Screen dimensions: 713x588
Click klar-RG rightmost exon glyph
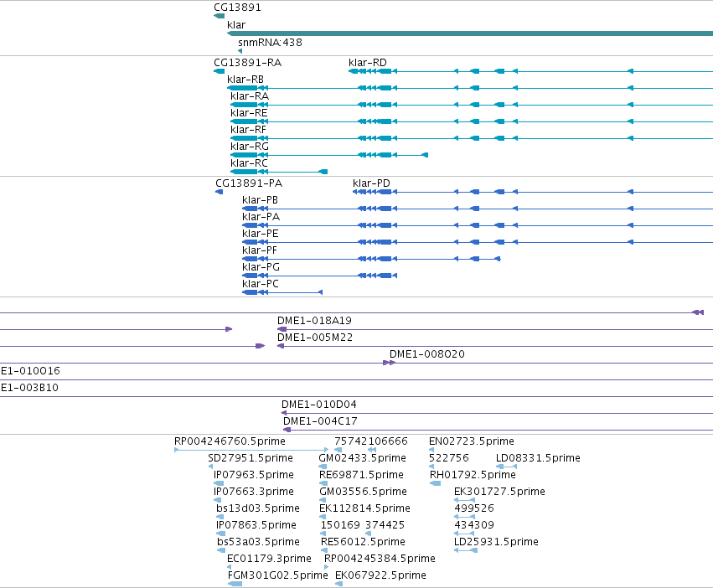point(425,155)
